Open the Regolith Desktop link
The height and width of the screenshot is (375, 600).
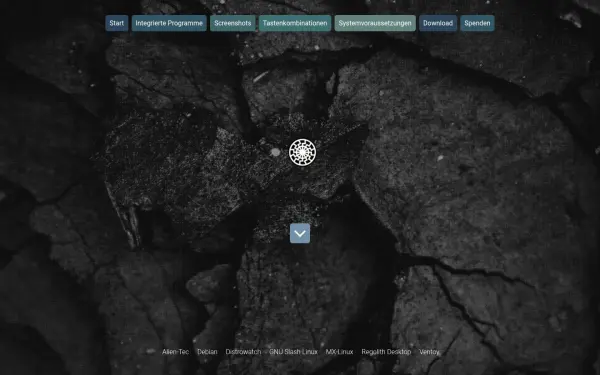386,352
